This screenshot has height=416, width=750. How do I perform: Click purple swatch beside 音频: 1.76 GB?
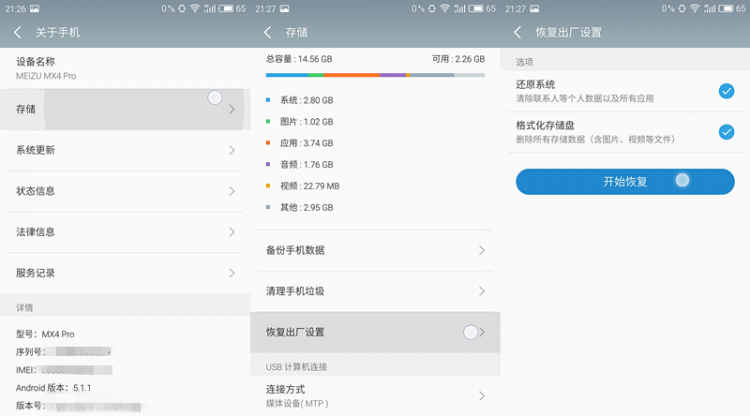268,164
